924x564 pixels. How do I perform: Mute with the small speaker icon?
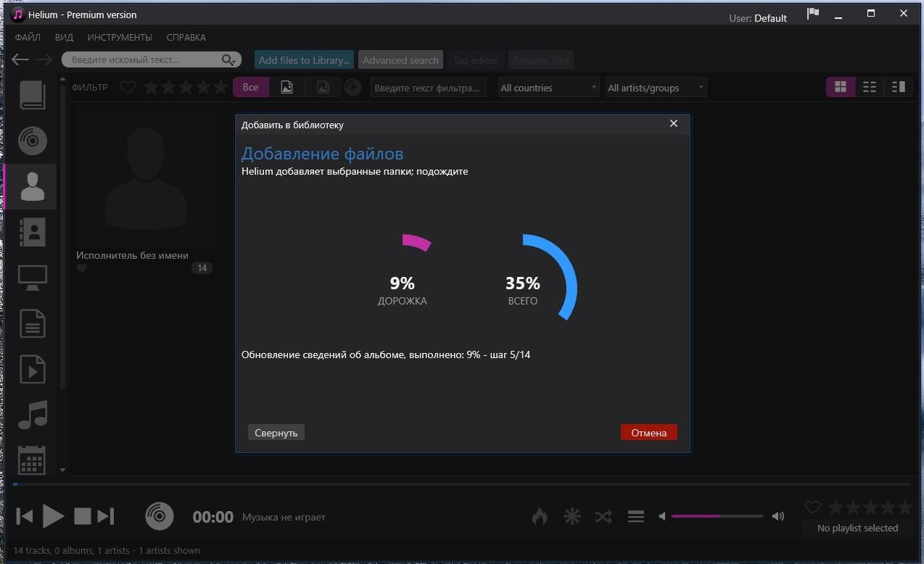click(x=662, y=516)
